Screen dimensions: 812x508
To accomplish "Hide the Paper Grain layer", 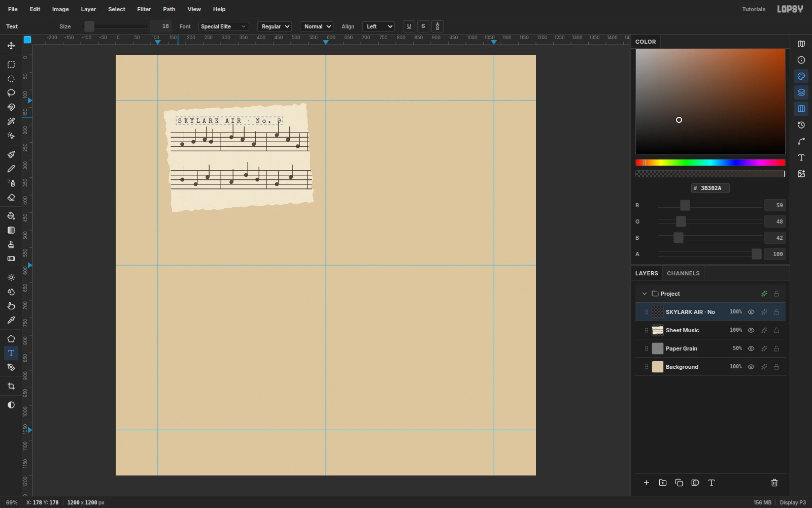I will tap(751, 348).
